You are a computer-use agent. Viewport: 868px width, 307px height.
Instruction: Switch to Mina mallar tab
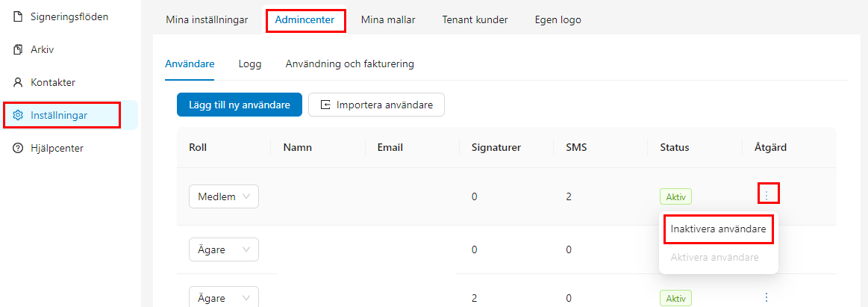click(388, 20)
